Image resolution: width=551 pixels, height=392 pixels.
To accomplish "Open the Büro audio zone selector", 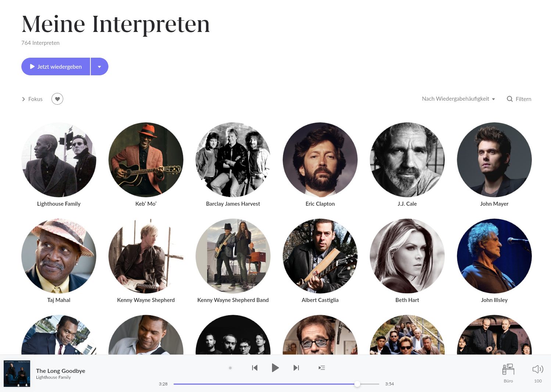I will click(508, 370).
